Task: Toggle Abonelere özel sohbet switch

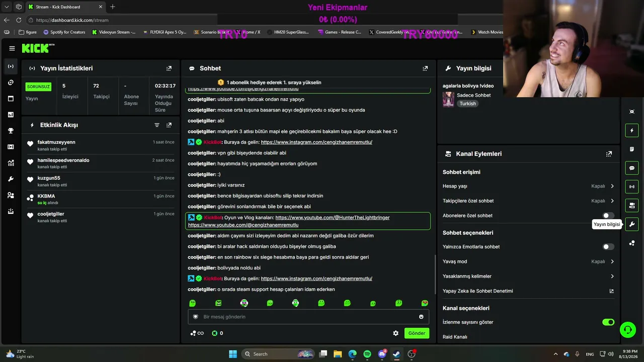Action: coord(608,216)
